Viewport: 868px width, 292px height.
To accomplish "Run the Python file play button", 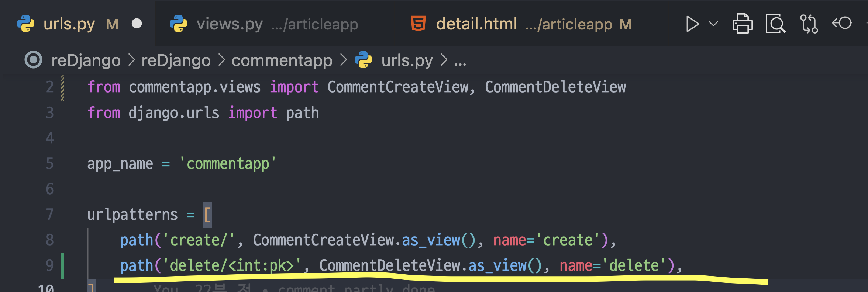I will [x=692, y=24].
